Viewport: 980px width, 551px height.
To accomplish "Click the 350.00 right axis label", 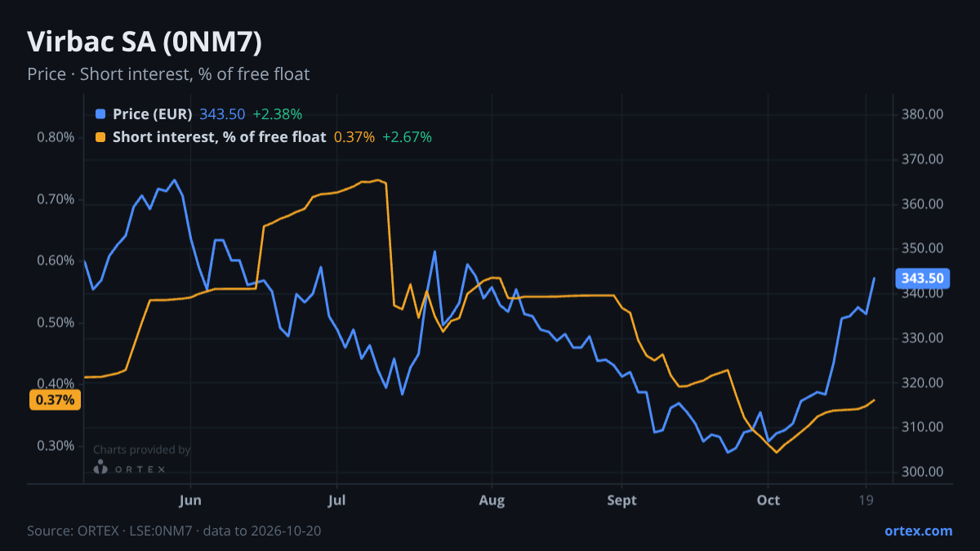I will (x=923, y=248).
